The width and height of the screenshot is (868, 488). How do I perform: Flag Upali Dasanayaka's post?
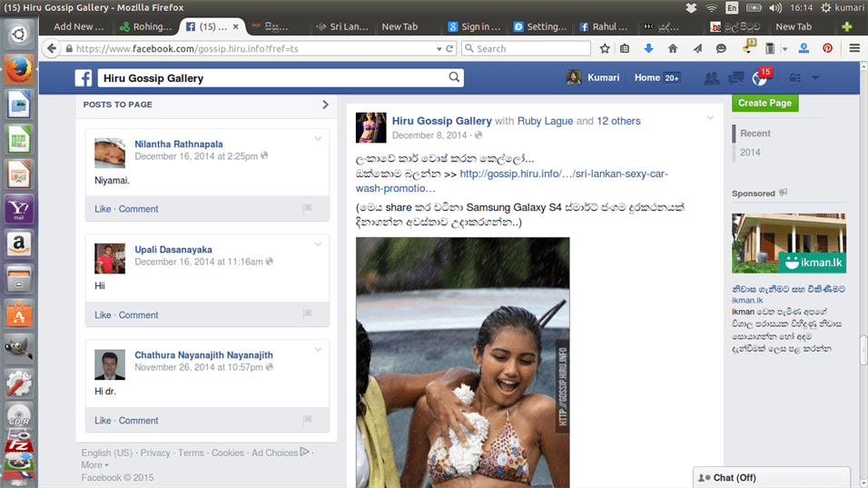click(x=307, y=314)
